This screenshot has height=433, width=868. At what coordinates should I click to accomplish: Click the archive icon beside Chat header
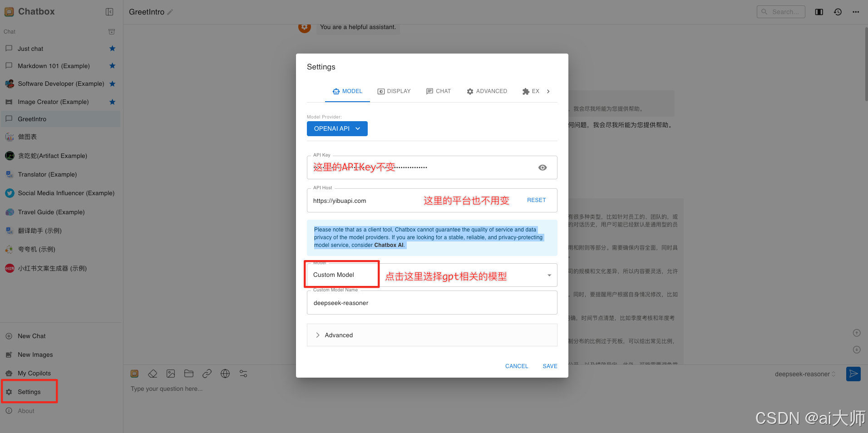click(x=112, y=32)
